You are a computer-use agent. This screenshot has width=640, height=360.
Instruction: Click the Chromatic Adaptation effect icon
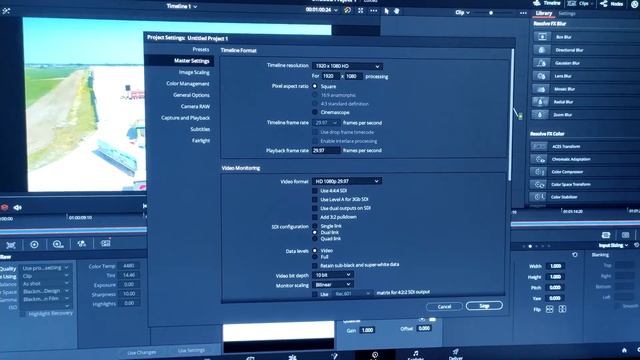click(x=538, y=159)
